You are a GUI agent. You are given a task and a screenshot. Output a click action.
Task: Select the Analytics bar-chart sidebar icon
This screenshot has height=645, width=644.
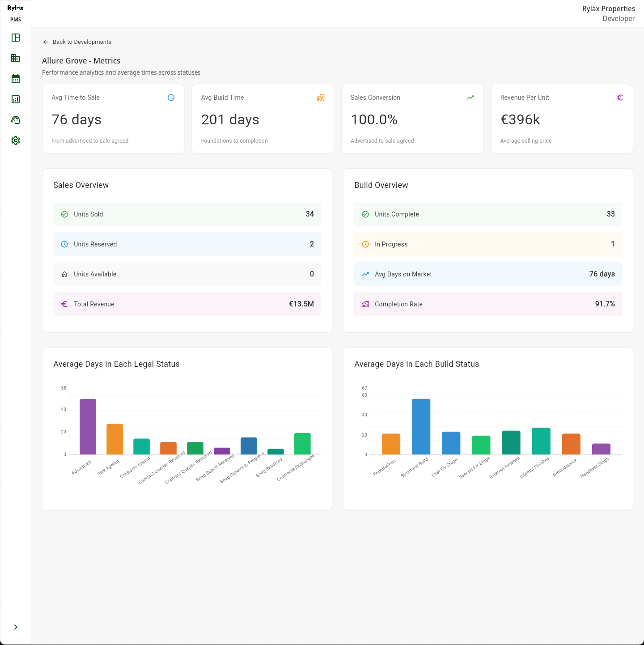(16, 99)
